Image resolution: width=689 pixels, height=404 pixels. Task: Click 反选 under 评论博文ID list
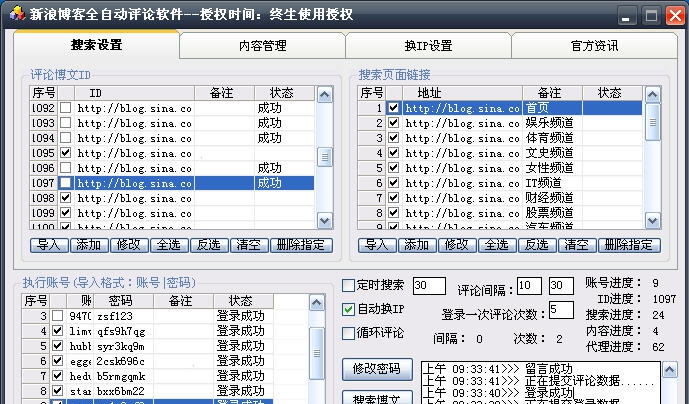pos(209,245)
